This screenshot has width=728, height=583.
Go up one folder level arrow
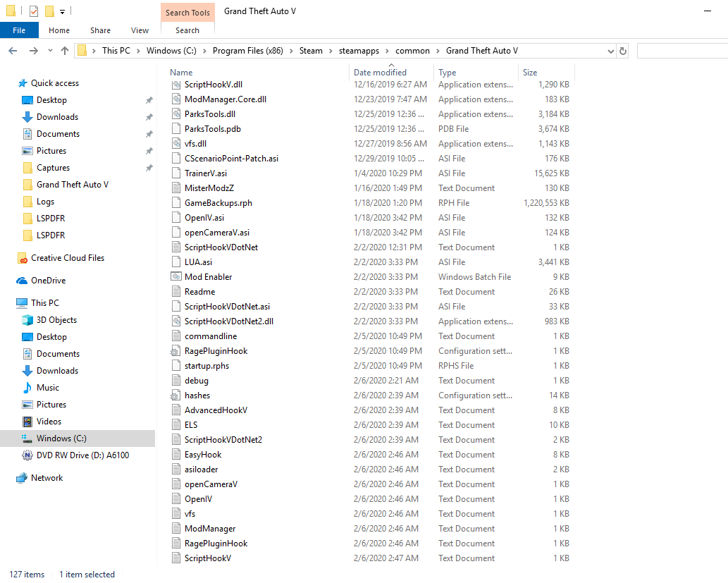click(x=65, y=51)
